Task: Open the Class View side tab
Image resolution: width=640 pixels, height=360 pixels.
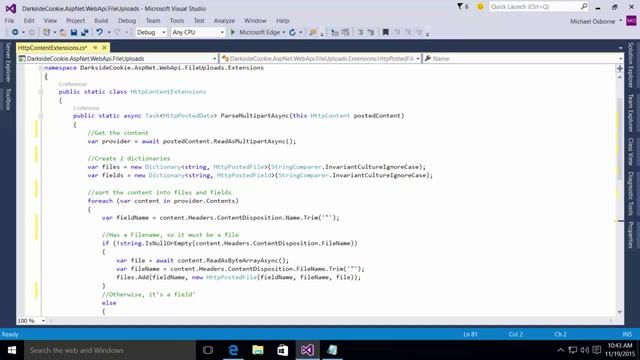Action: (x=631, y=151)
